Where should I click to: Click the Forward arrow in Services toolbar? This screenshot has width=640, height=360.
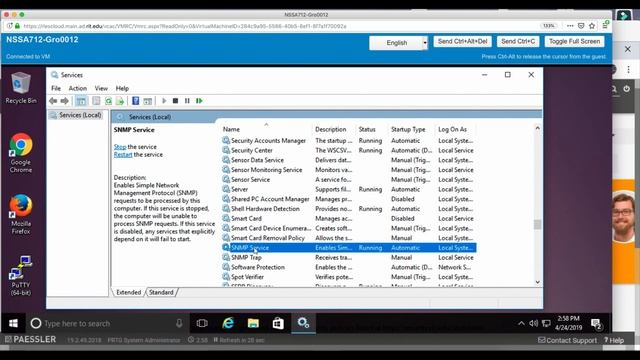[x=64, y=101]
